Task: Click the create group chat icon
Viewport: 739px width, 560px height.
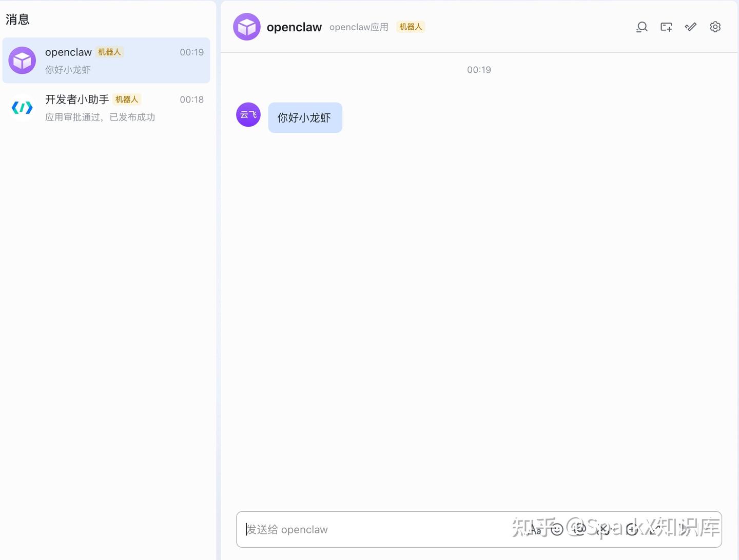Action: 666,27
